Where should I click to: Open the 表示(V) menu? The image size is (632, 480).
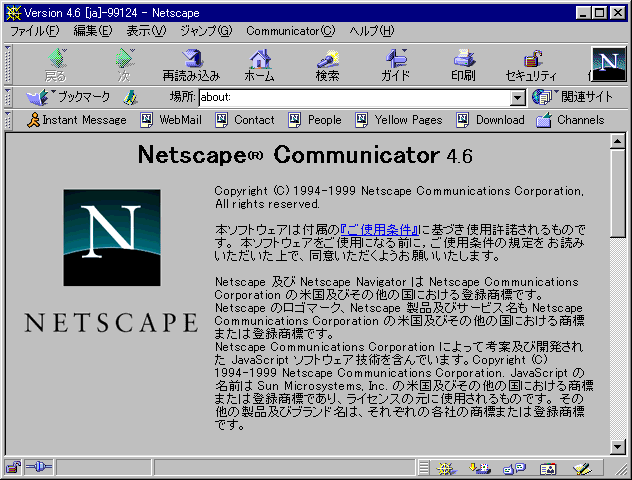[x=146, y=31]
